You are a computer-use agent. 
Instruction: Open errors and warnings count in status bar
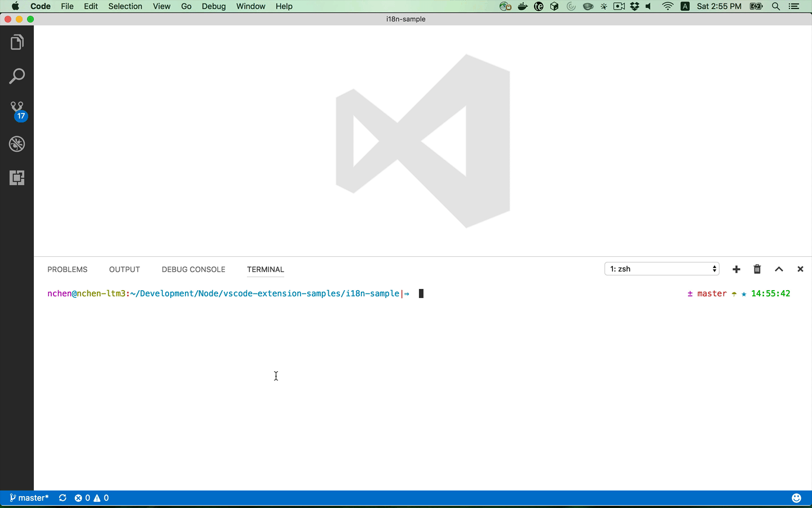[x=92, y=498]
